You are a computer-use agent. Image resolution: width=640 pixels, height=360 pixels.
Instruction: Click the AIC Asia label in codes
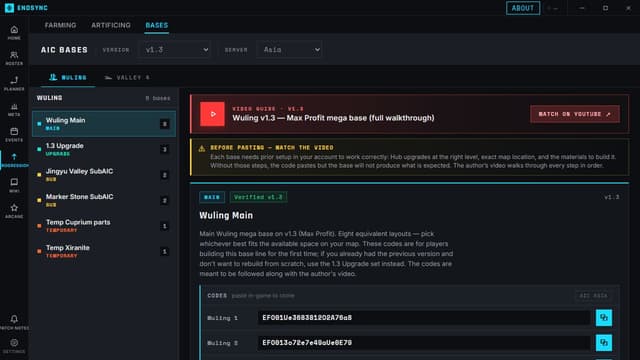click(x=594, y=296)
